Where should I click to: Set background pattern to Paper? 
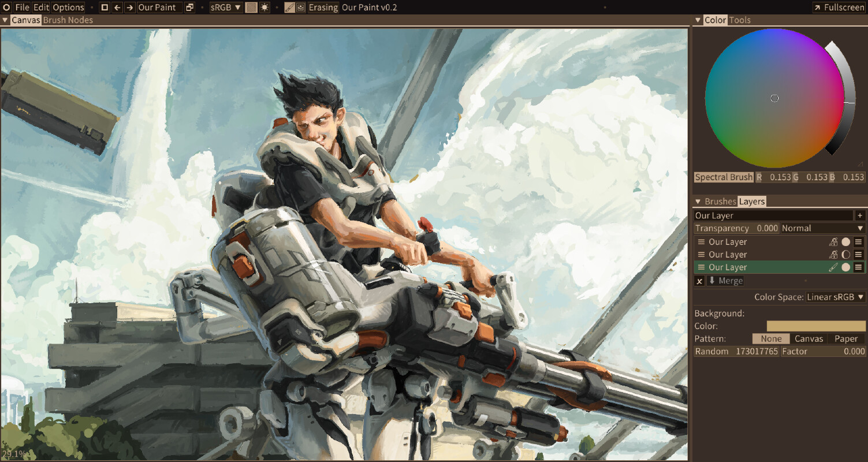tap(846, 339)
